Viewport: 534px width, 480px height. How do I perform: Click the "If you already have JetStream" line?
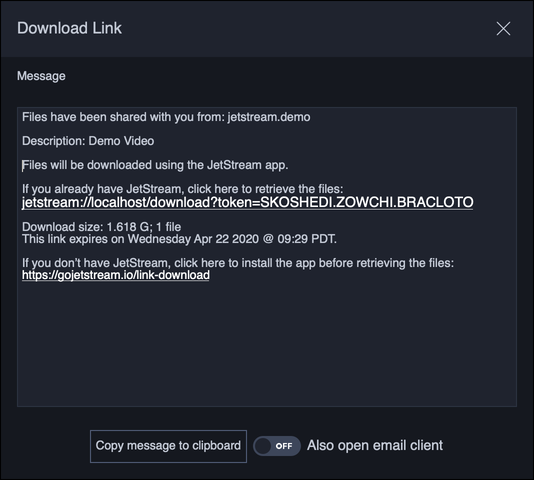(183, 189)
